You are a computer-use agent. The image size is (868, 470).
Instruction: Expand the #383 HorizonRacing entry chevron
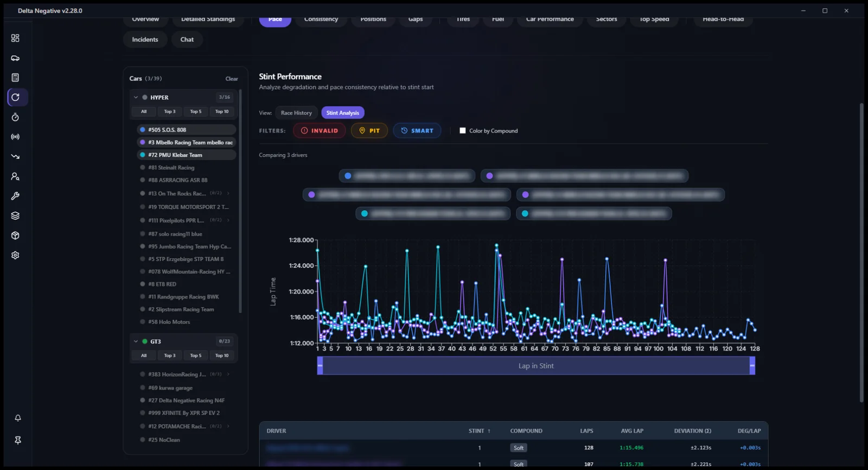[x=228, y=374]
